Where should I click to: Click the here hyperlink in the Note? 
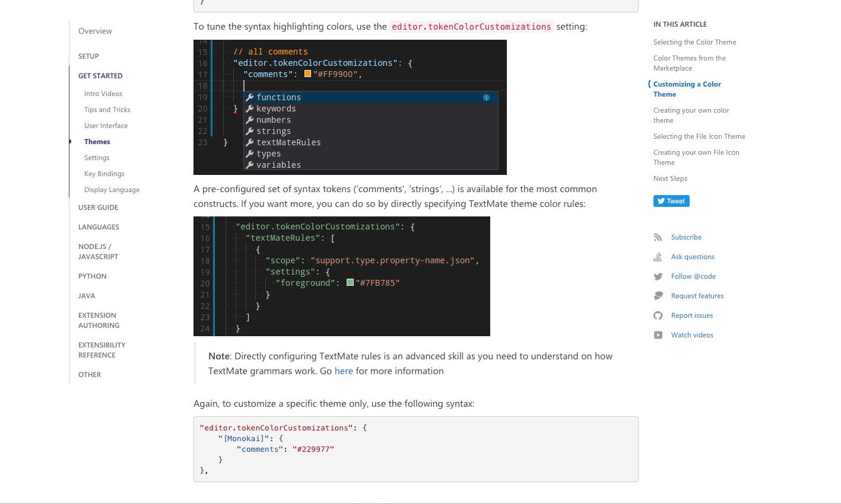tap(344, 371)
